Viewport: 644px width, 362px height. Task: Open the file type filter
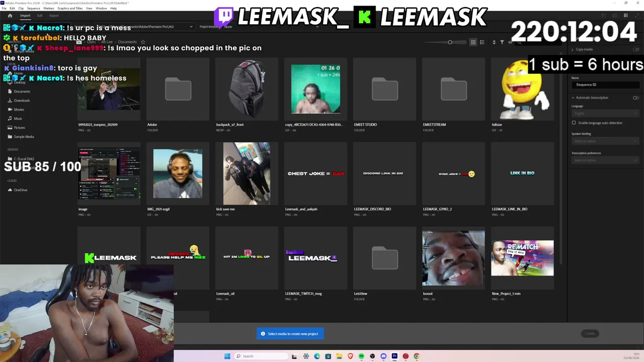click(502, 42)
